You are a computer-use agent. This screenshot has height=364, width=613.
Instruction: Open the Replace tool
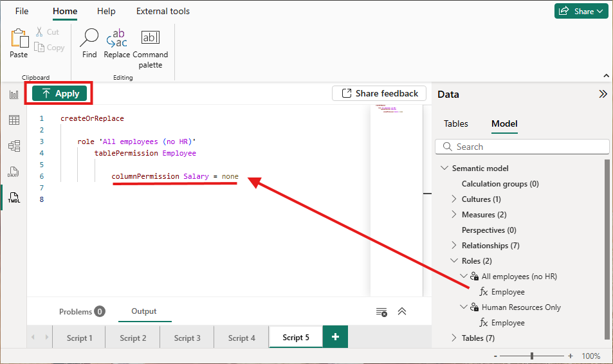point(116,43)
